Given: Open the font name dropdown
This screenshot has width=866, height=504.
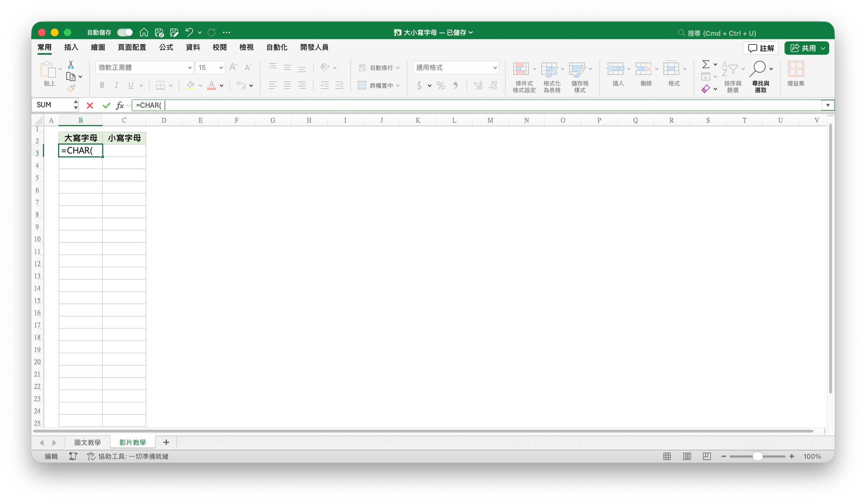Looking at the screenshot, I should [190, 68].
